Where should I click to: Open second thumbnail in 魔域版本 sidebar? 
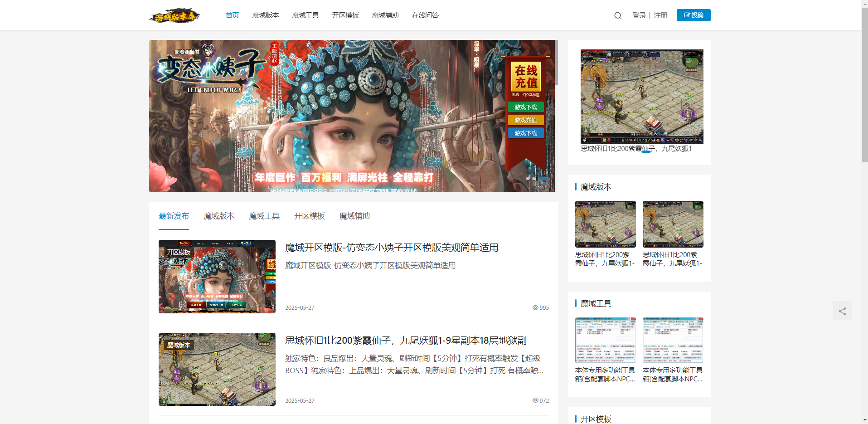pyautogui.click(x=673, y=224)
